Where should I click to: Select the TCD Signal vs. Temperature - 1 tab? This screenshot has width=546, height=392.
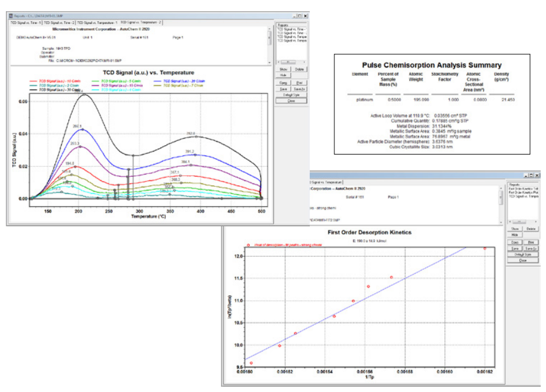(98, 22)
